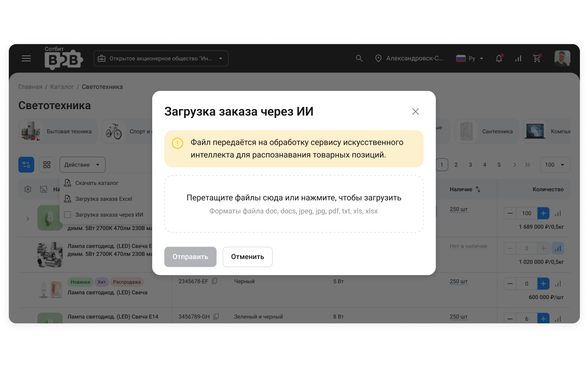
Task: Close the Загрузка заказа через ИИ dialog
Action: [416, 111]
